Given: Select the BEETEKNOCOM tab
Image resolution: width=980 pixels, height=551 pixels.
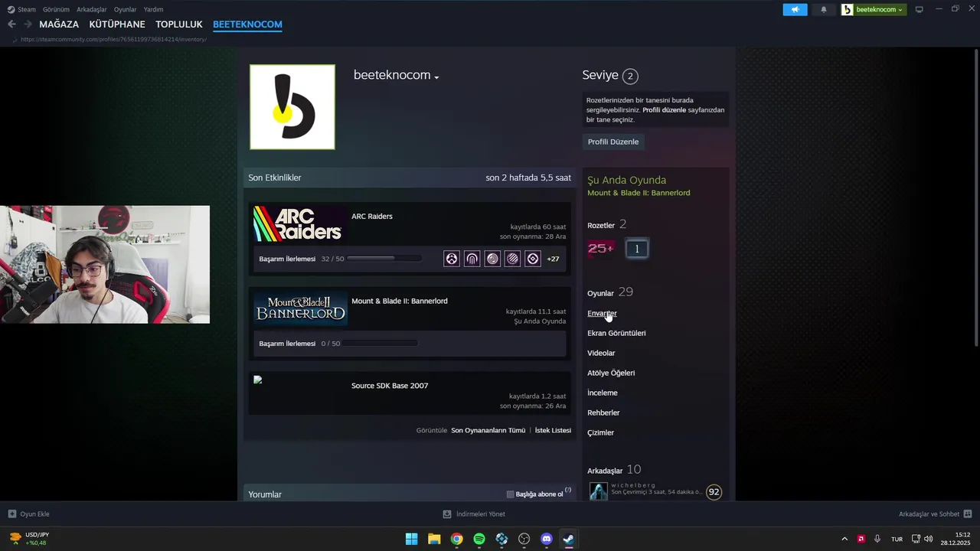Looking at the screenshot, I should pos(247,24).
